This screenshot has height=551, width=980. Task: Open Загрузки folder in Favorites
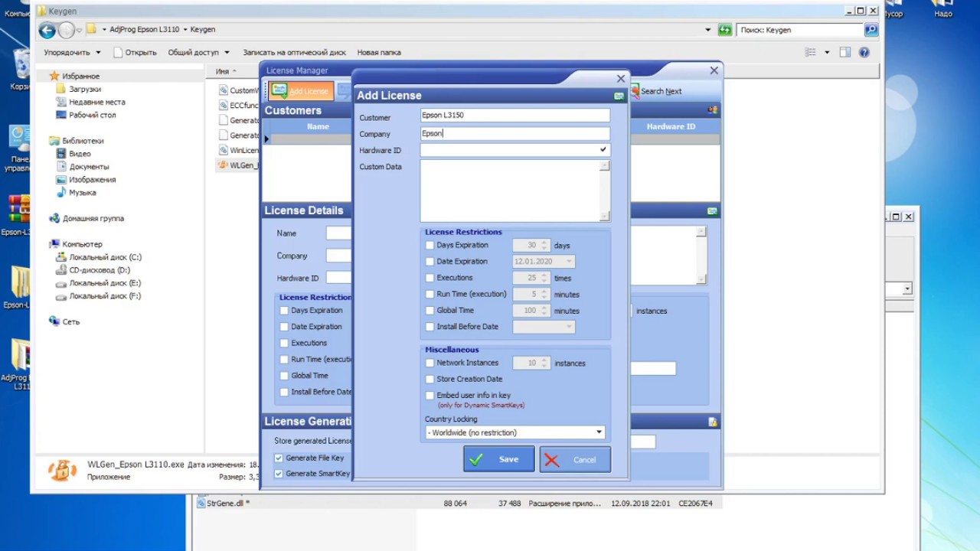point(79,89)
